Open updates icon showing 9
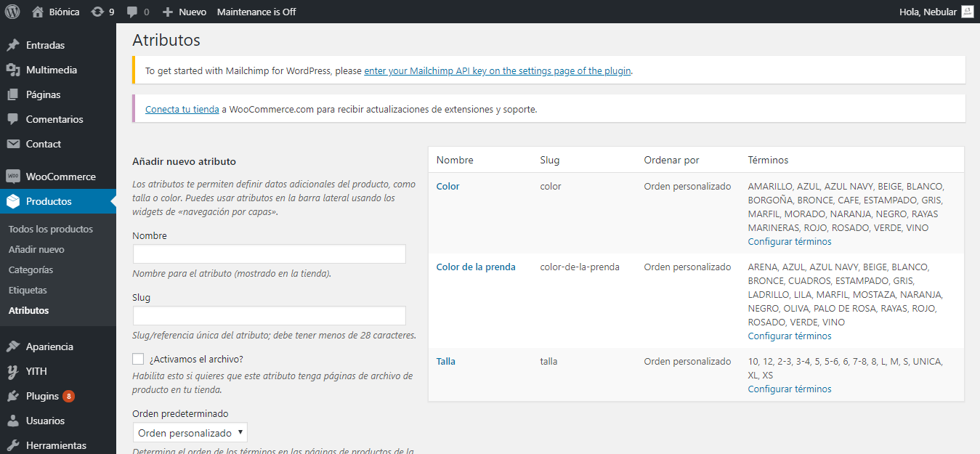 [97, 12]
